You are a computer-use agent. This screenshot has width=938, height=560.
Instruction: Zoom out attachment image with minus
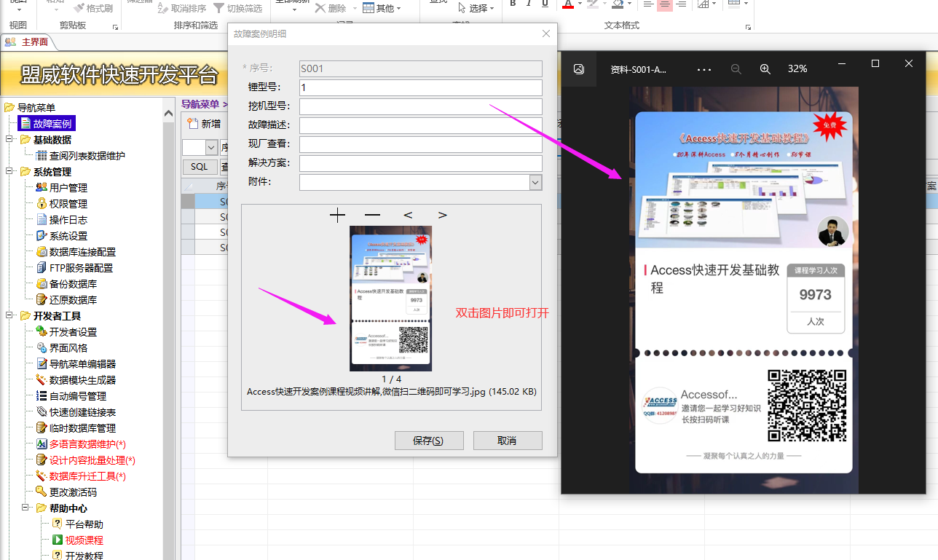[x=372, y=215]
